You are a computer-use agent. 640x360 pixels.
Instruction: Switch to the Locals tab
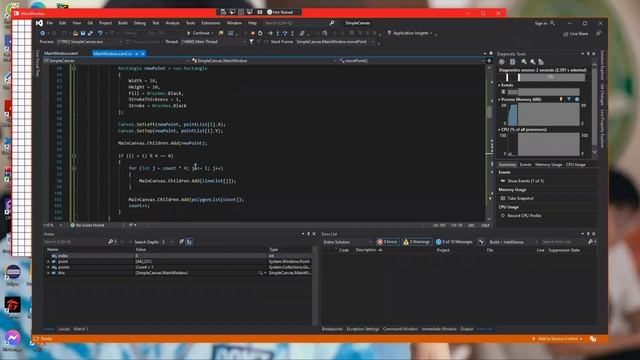(64, 329)
